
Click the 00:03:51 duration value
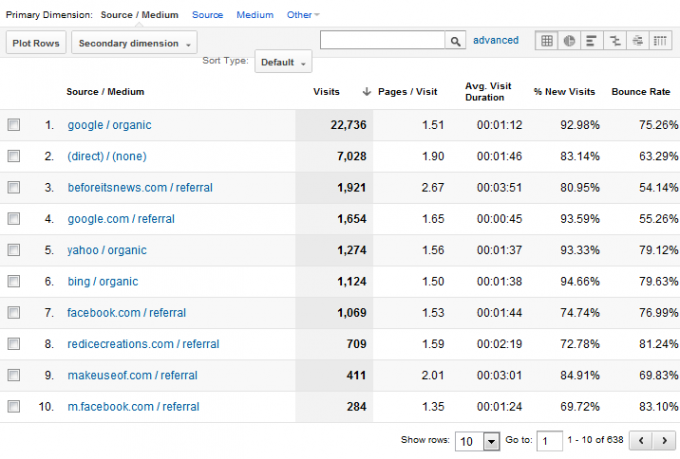[x=500, y=187]
